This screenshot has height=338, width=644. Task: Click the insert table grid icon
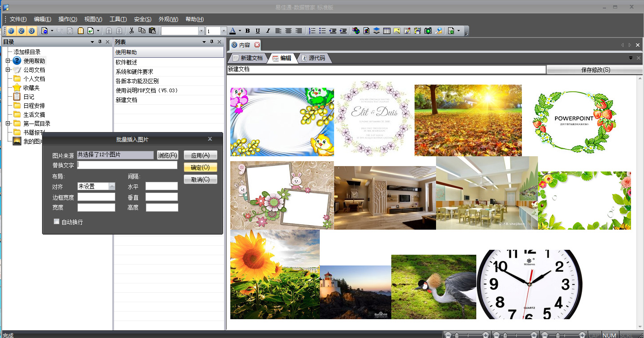coord(386,31)
